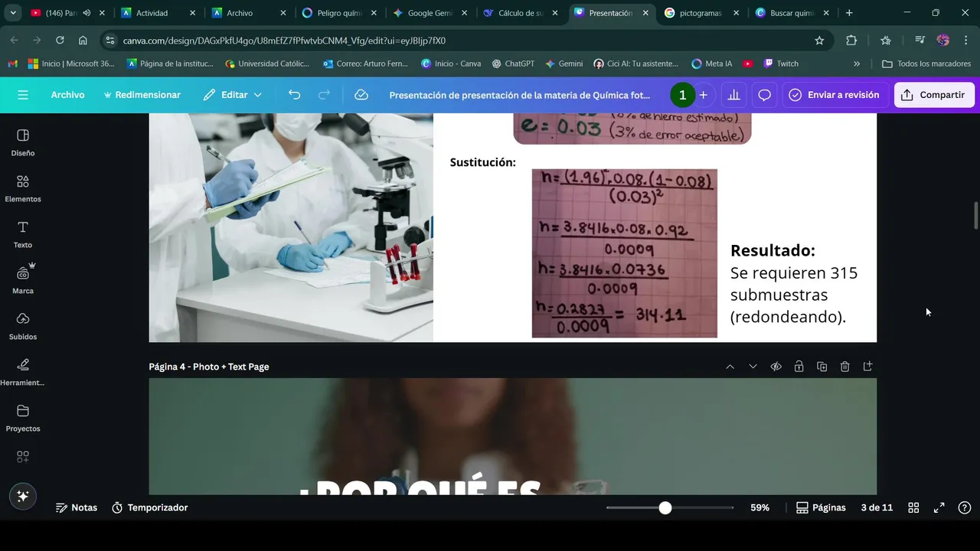Image resolution: width=980 pixels, height=551 pixels.
Task: Click the zoom slider handle
Action: 665,507
